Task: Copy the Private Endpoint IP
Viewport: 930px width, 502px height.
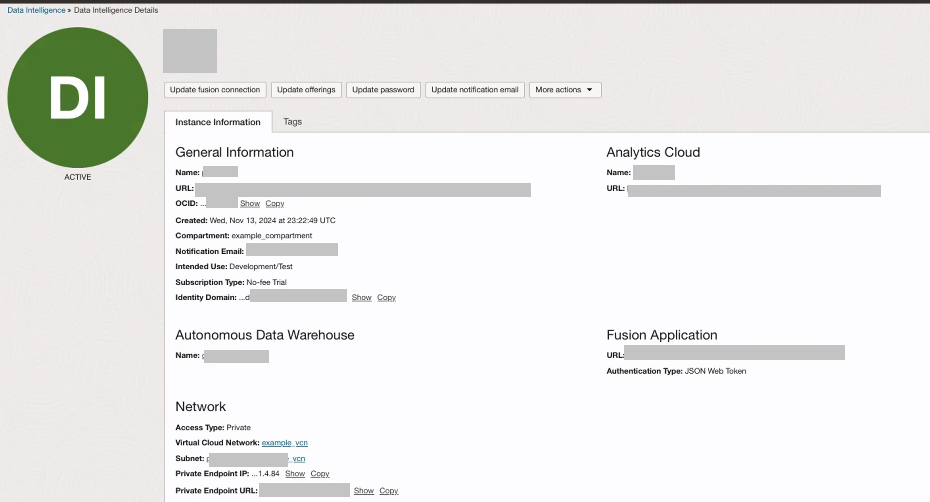Action: tap(320, 474)
